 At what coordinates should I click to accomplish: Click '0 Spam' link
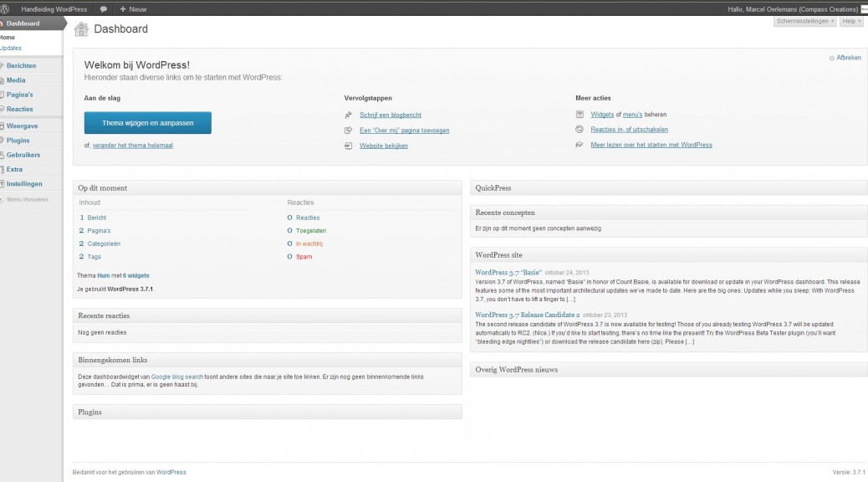pos(299,257)
